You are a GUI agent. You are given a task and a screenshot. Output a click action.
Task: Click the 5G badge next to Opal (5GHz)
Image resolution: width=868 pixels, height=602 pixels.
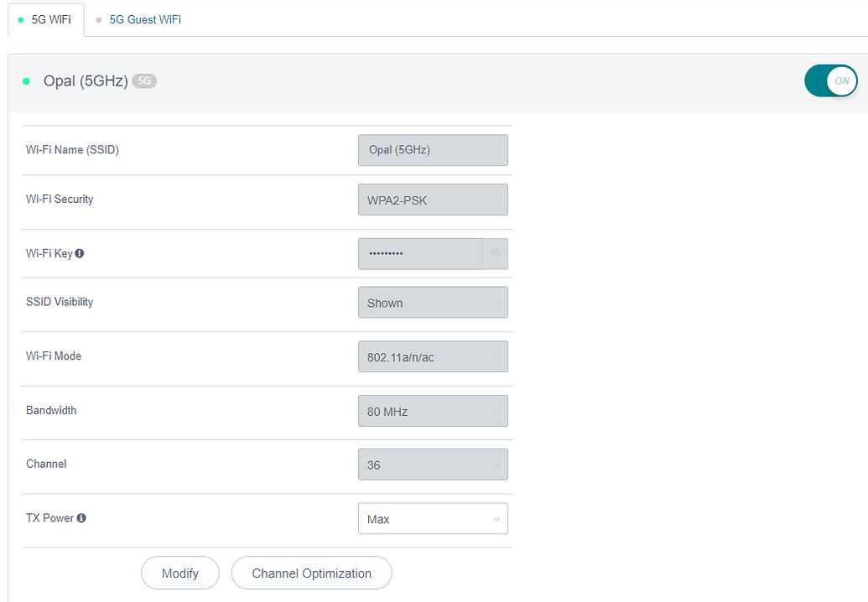coord(144,80)
